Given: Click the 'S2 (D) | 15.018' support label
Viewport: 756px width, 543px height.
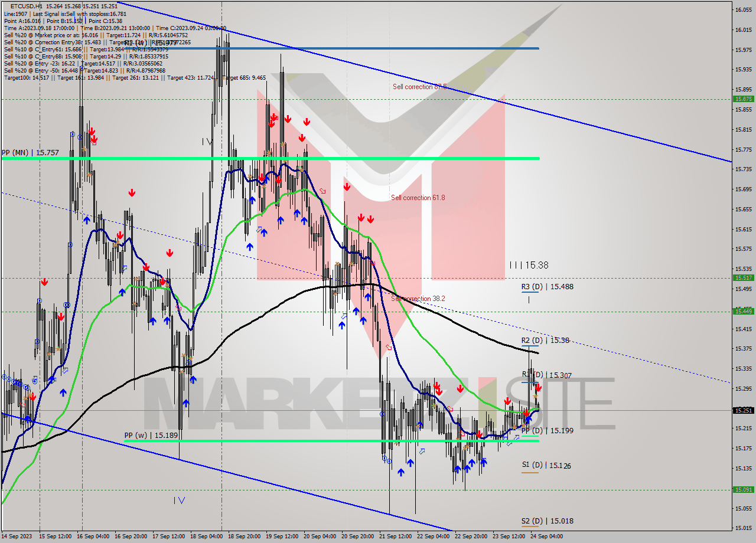Looking at the screenshot, I should [547, 521].
